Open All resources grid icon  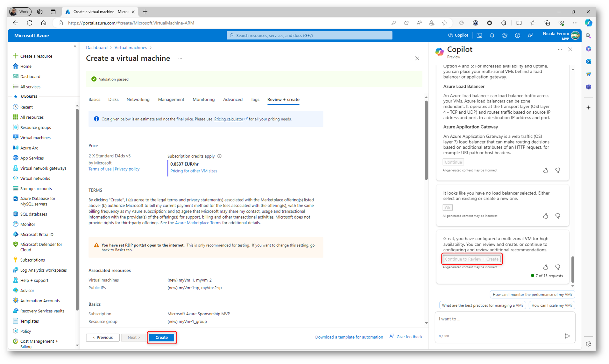(x=15, y=117)
